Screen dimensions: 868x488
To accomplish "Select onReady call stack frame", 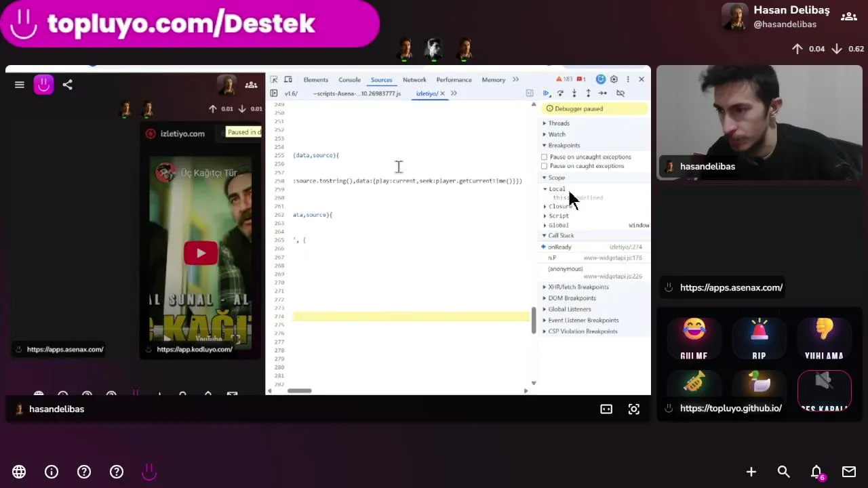I will tap(594, 247).
